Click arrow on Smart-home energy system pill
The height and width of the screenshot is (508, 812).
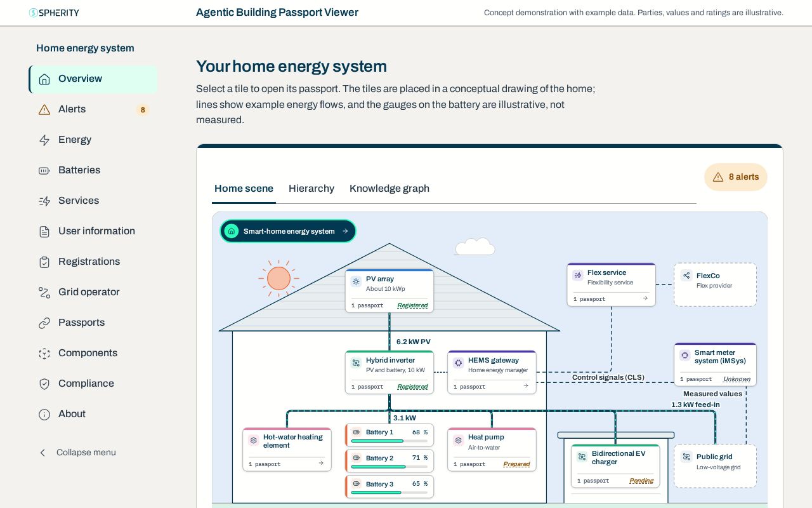[345, 231]
